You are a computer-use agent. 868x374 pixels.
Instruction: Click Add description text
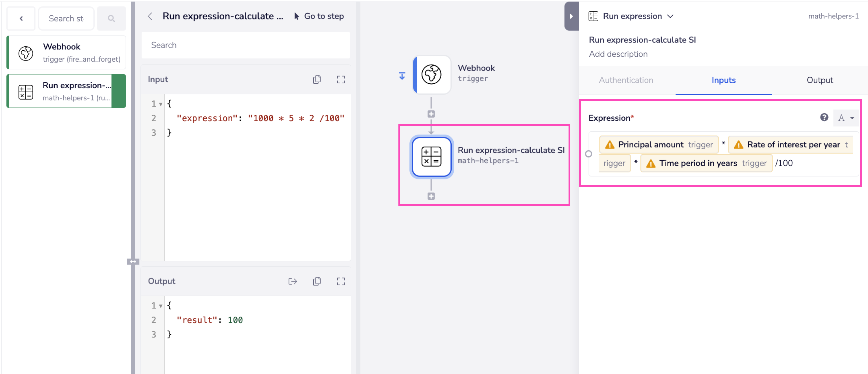coord(618,54)
